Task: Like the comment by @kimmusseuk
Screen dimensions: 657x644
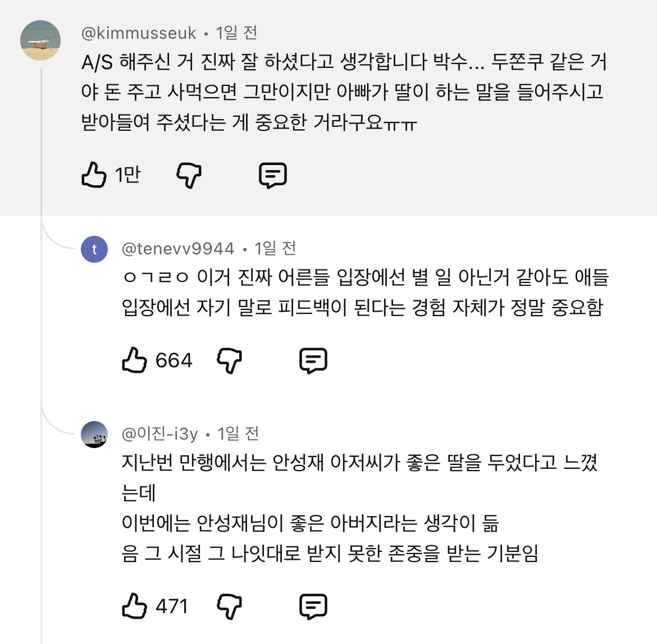Action: click(x=94, y=175)
